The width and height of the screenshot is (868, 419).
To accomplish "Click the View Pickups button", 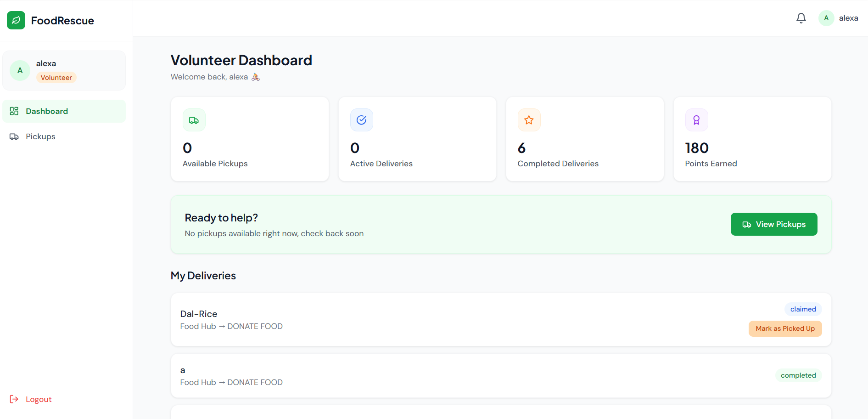I will tap(774, 224).
